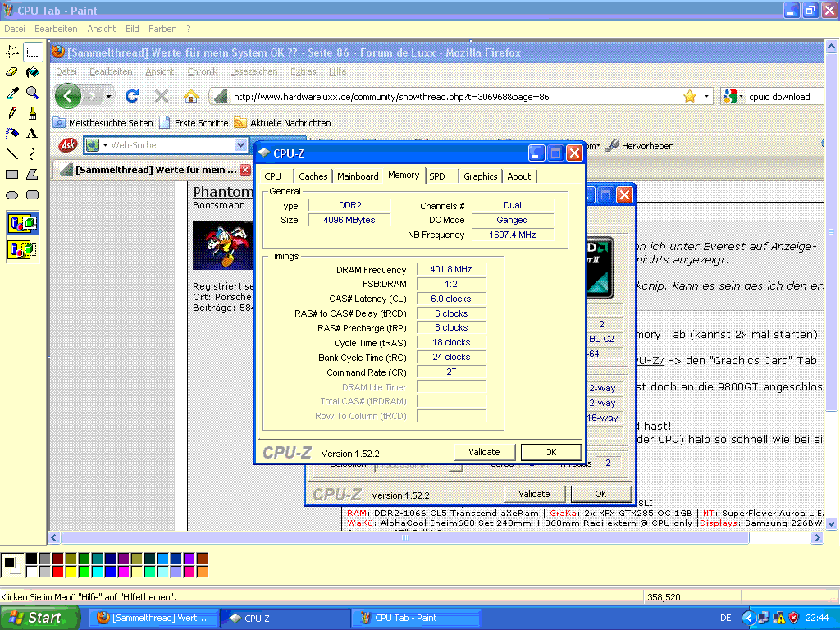Activate the Magnifier tool
This screenshot has width=840, height=630.
(x=33, y=93)
